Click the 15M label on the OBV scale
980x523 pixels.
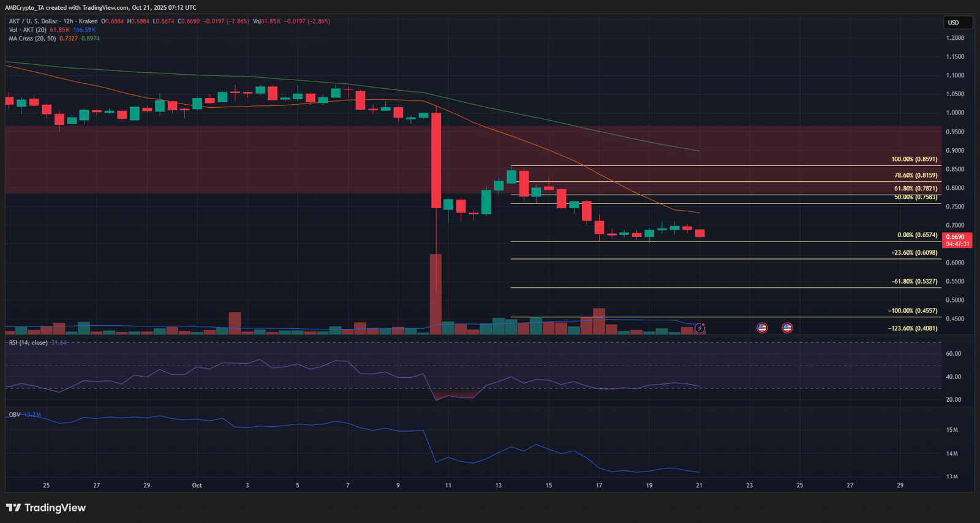pyautogui.click(x=952, y=430)
